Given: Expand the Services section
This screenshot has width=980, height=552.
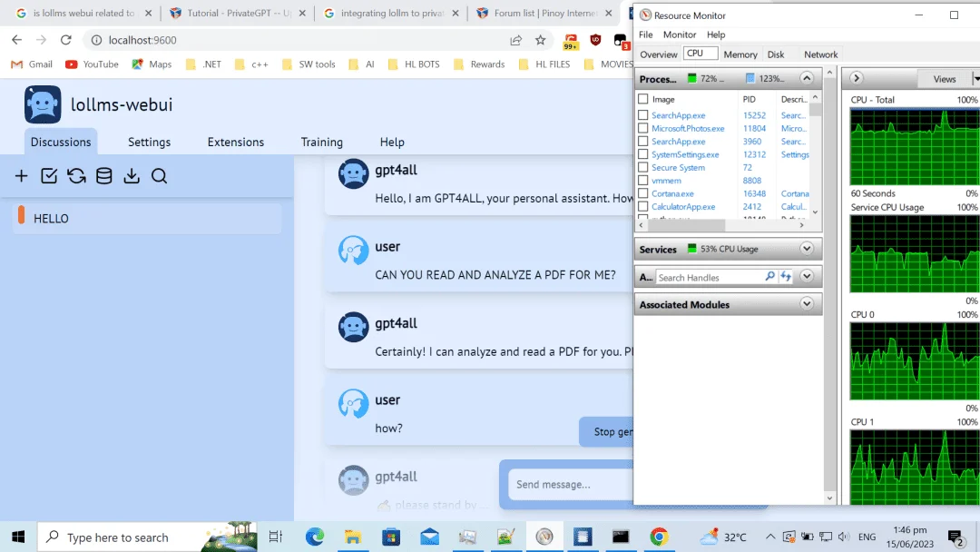Looking at the screenshot, I should [807, 248].
